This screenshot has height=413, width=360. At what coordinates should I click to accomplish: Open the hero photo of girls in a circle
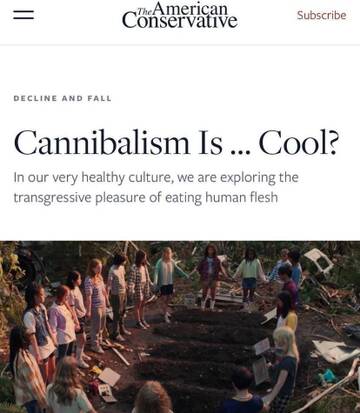click(x=180, y=327)
